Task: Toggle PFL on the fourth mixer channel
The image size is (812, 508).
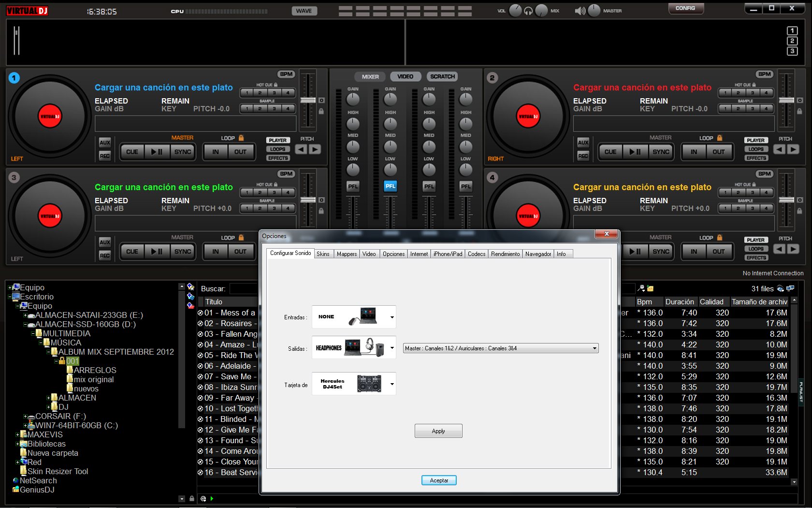Action: tap(465, 186)
